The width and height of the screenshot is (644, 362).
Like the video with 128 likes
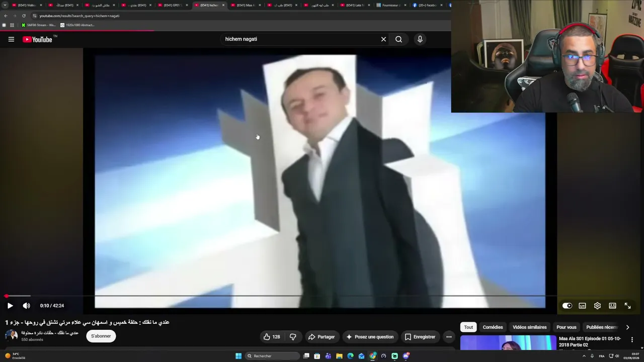tap(272, 337)
